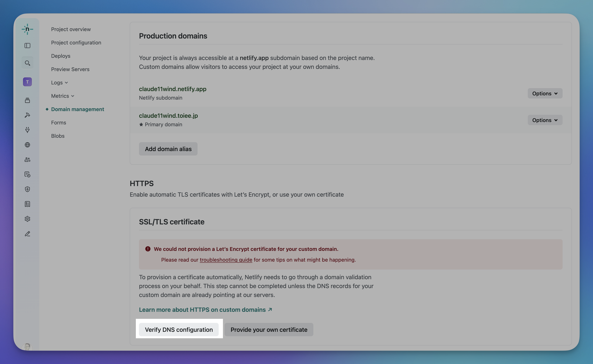Open the domains globe icon
593x364 pixels.
pyautogui.click(x=27, y=145)
